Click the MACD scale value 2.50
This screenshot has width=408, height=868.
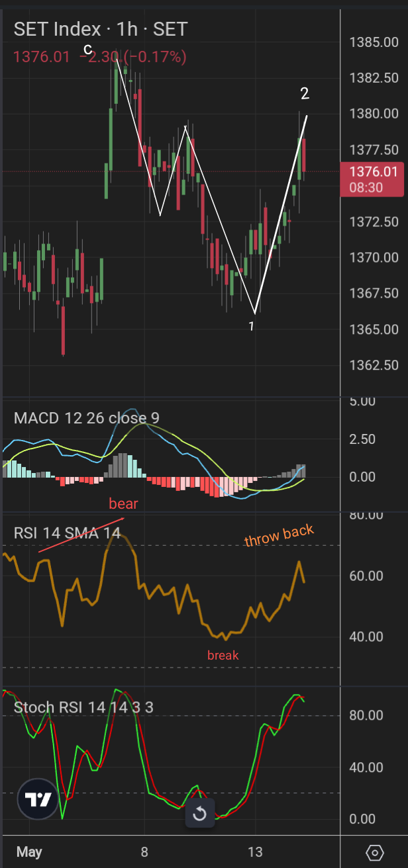click(x=362, y=439)
